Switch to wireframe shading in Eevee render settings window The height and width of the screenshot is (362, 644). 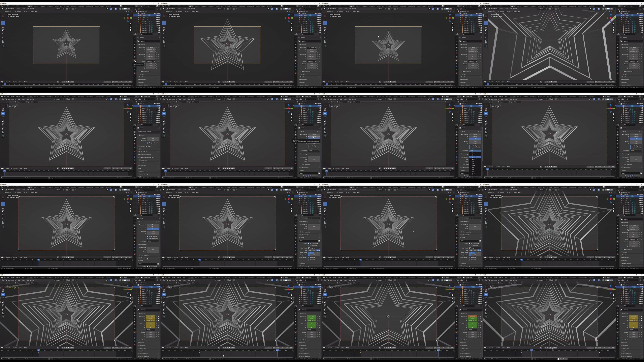[123, 99]
